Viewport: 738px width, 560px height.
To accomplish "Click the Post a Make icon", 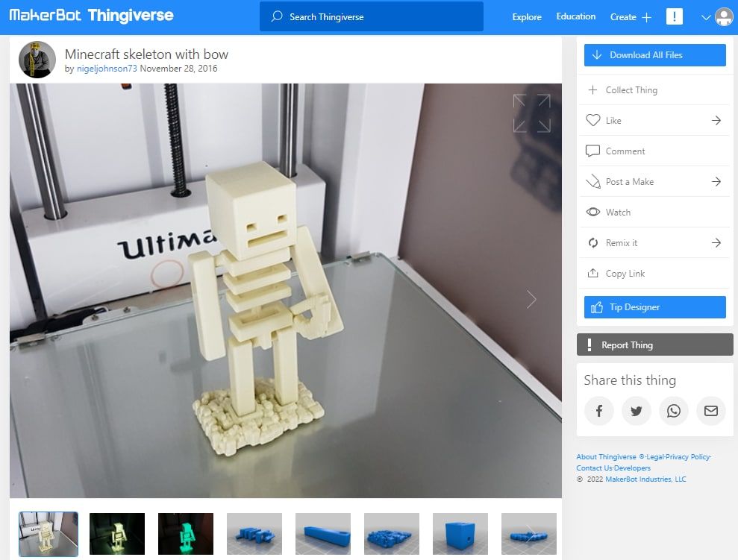I will pyautogui.click(x=592, y=181).
